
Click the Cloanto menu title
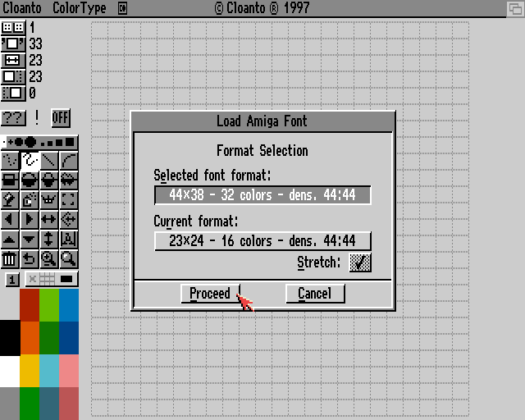[22, 8]
